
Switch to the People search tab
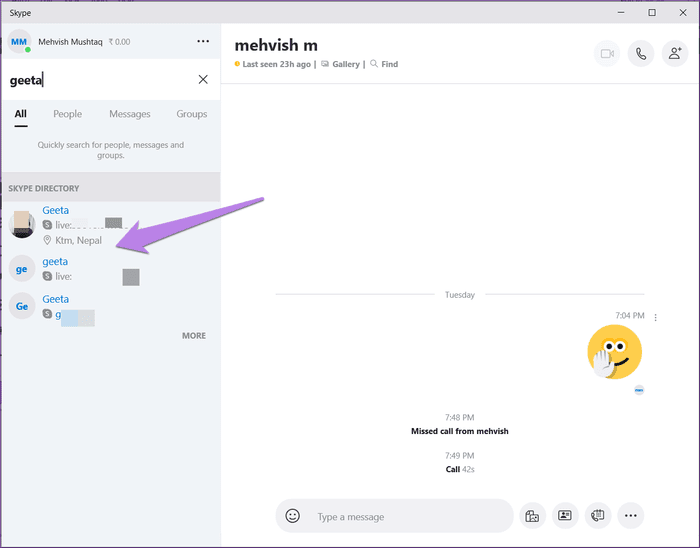67,114
